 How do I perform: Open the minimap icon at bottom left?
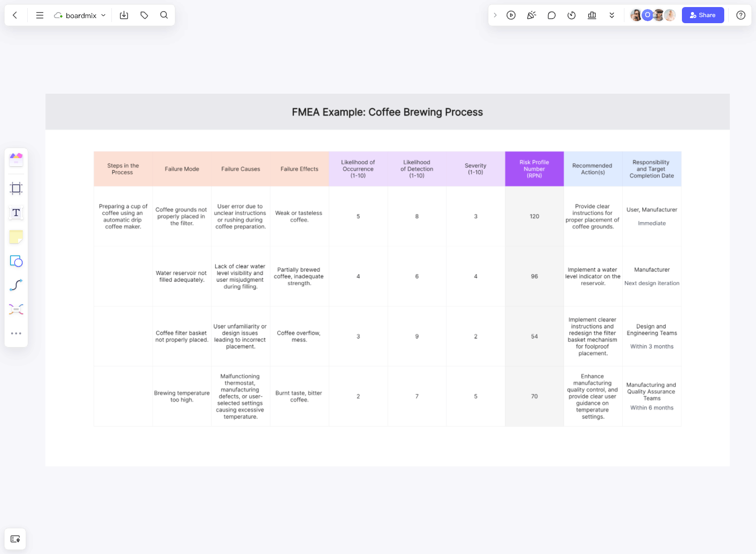(15, 539)
